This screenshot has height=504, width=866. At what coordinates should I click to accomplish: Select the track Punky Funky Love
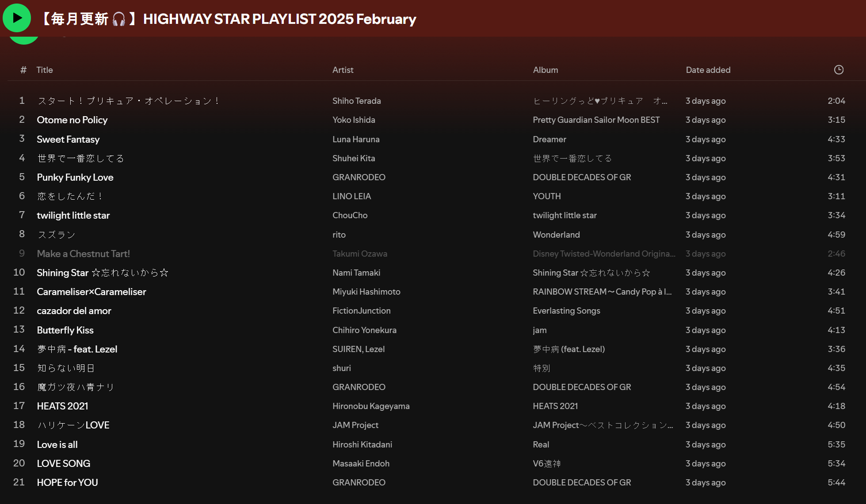(75, 177)
